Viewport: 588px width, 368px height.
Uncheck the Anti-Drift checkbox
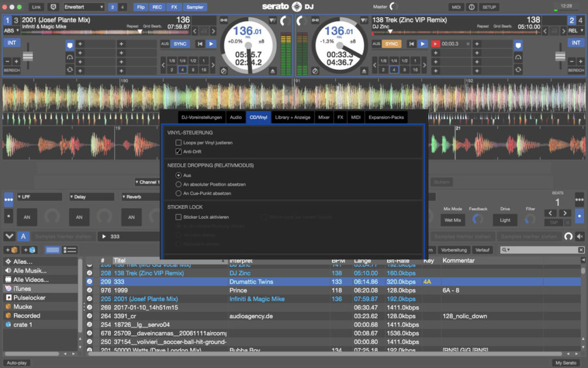[x=179, y=151]
